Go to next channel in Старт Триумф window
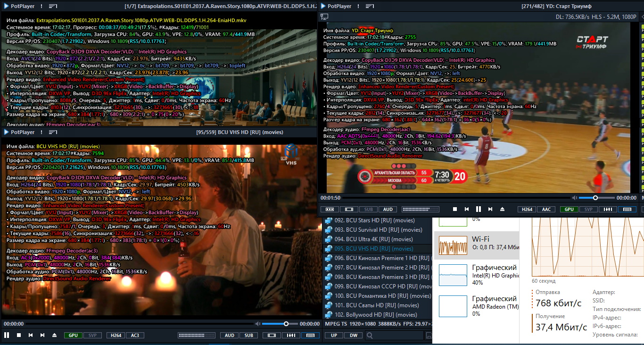Screen dimensions: 644x345 490,209
